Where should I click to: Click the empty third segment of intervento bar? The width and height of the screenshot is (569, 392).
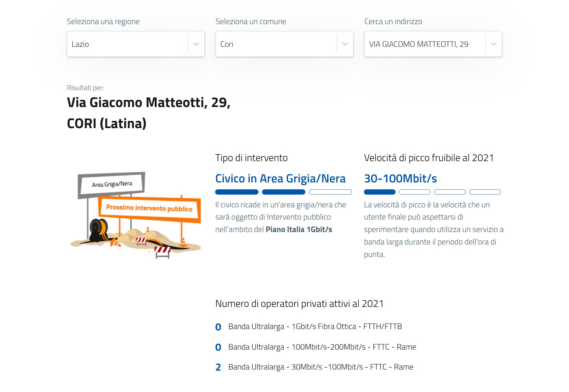click(x=330, y=192)
